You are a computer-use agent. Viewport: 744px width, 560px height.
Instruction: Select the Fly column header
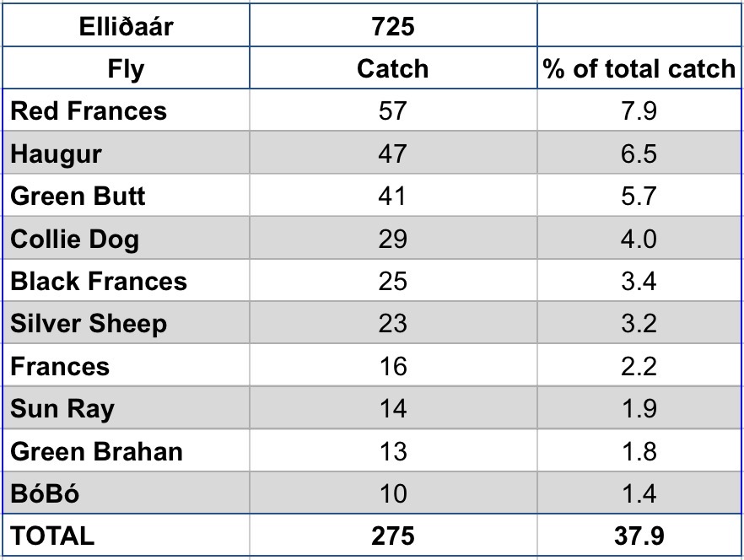(127, 68)
